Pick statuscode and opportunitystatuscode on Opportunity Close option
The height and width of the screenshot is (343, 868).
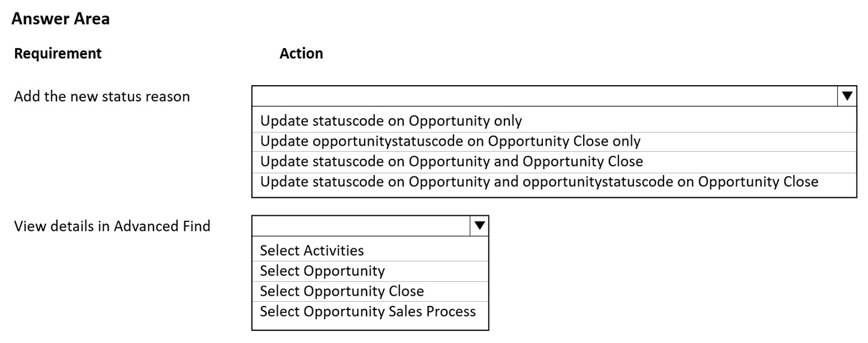[554, 182]
